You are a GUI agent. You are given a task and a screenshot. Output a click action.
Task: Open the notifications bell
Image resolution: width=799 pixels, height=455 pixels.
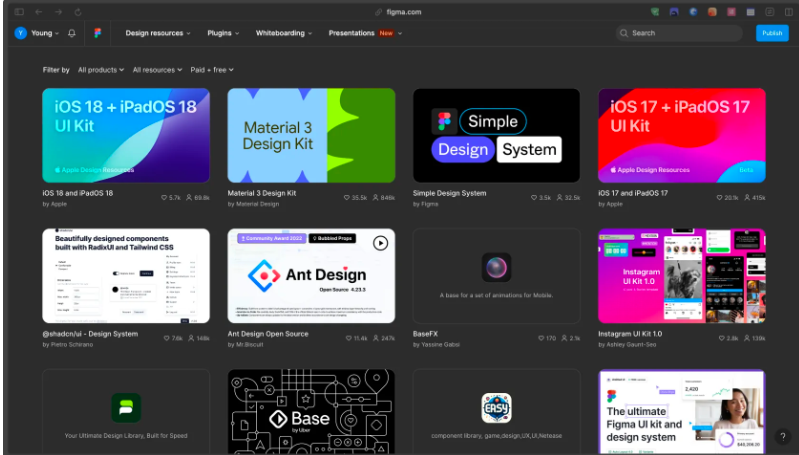[72, 33]
